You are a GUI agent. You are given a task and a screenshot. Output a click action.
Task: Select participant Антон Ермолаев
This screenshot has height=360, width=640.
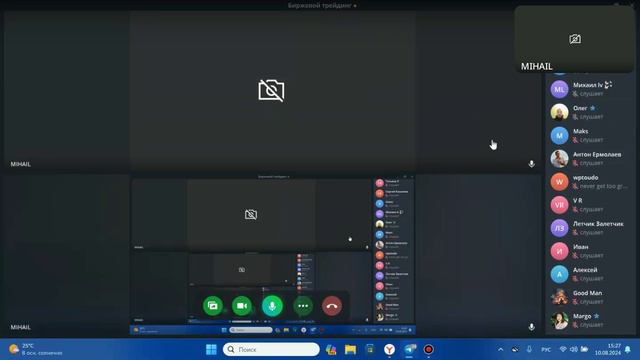point(591,158)
